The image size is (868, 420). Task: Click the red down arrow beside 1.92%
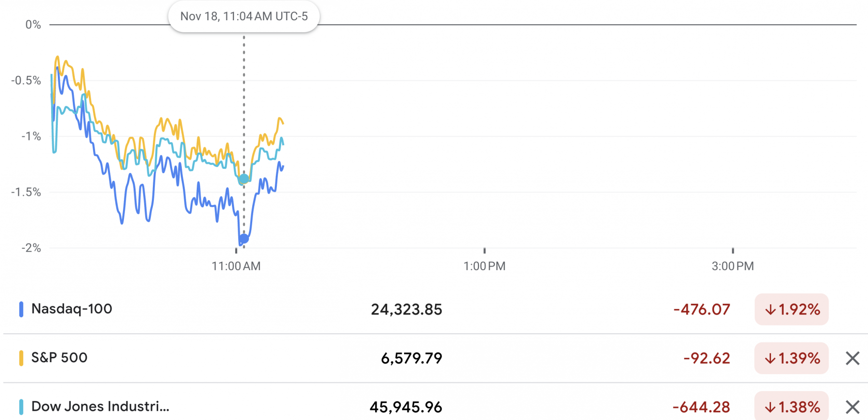[770, 310]
